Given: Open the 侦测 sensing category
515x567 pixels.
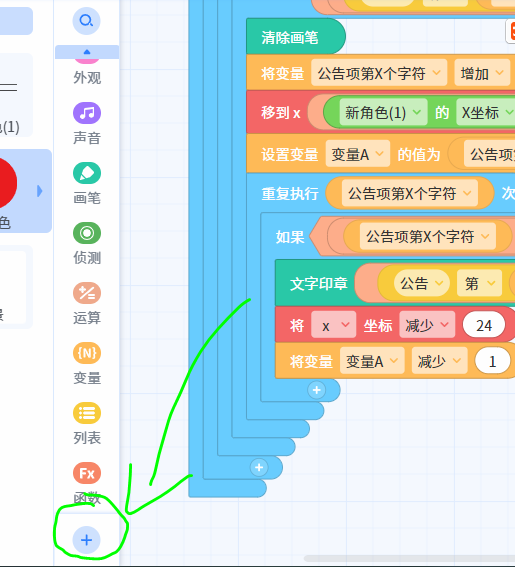Looking at the screenshot, I should point(87,233).
